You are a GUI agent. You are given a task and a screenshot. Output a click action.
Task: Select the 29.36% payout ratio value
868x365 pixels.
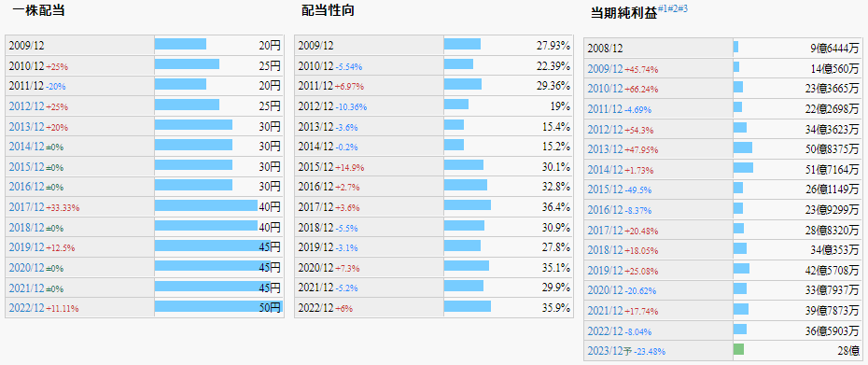point(553,86)
